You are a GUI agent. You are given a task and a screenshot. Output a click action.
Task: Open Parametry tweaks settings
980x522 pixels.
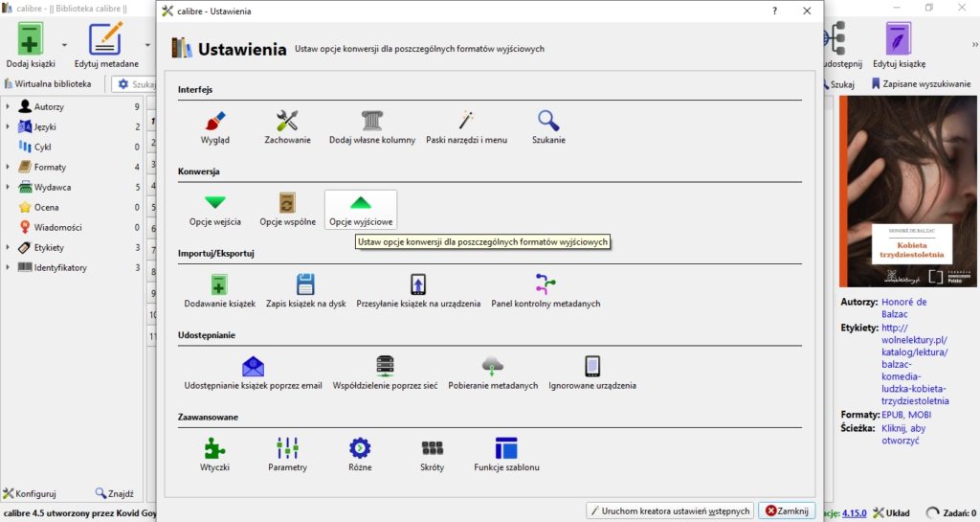pyautogui.click(x=287, y=455)
